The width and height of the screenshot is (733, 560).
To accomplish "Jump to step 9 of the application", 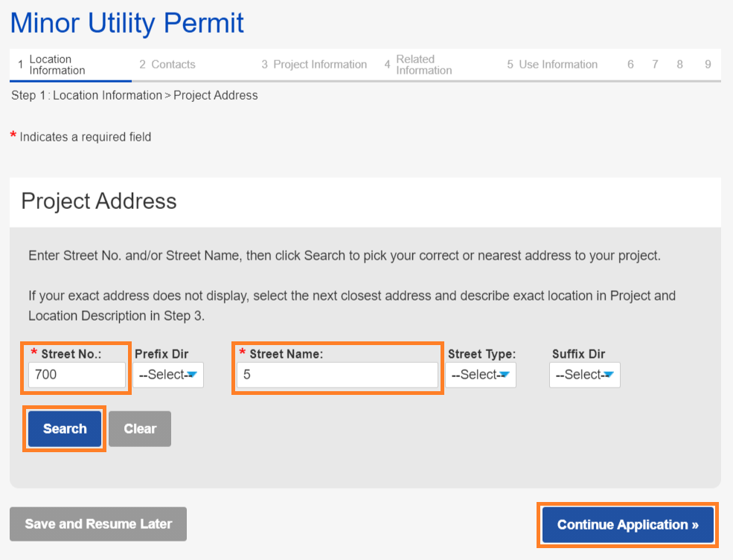I will point(708,65).
